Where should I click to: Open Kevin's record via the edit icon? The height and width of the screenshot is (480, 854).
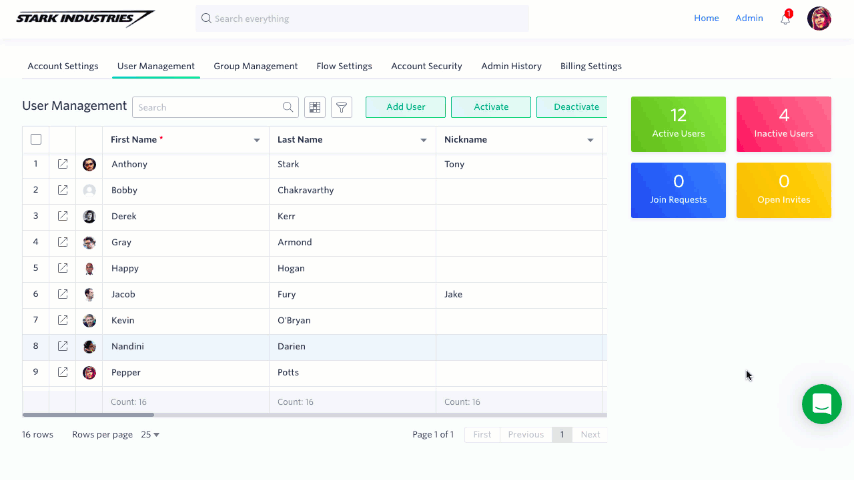(63, 320)
